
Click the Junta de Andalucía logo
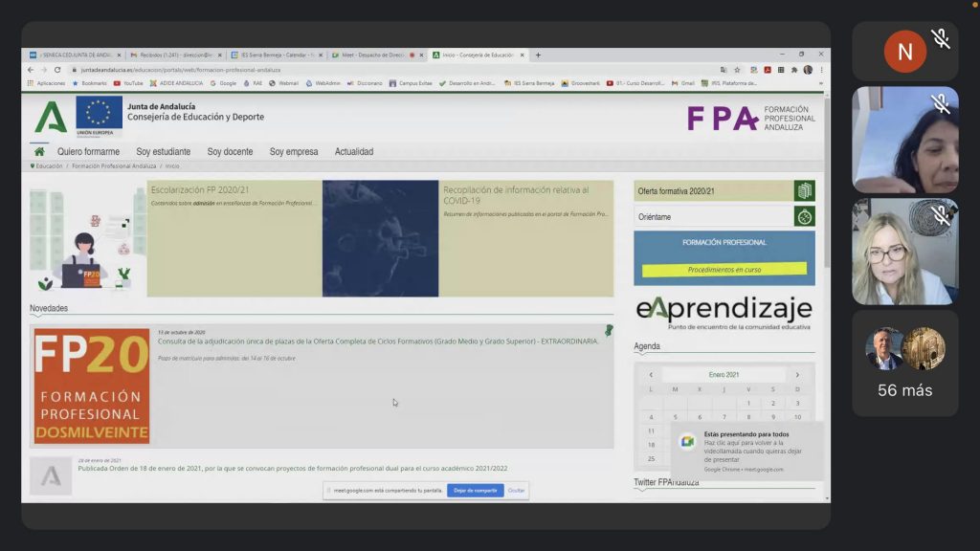(51, 118)
